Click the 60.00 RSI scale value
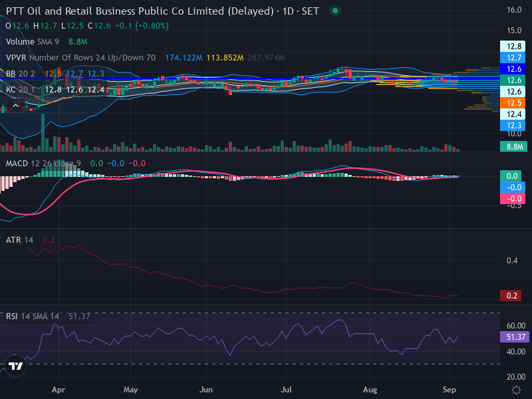This screenshot has height=399, width=532. [x=516, y=326]
